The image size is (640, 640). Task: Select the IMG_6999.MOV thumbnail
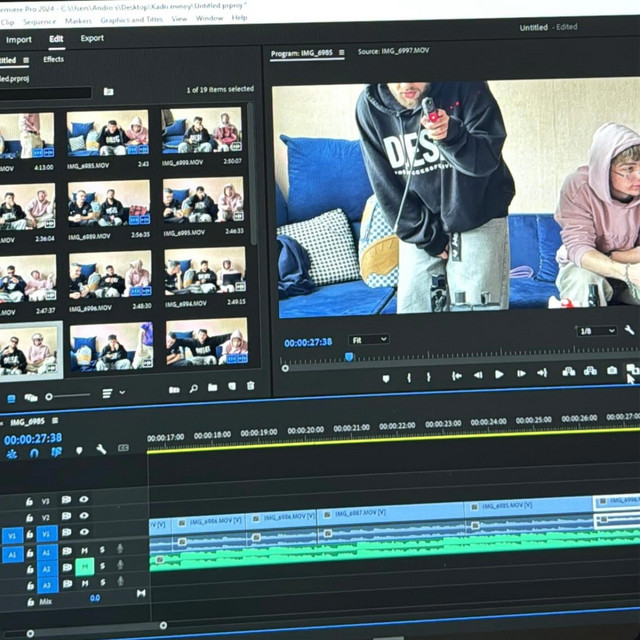pos(202,130)
